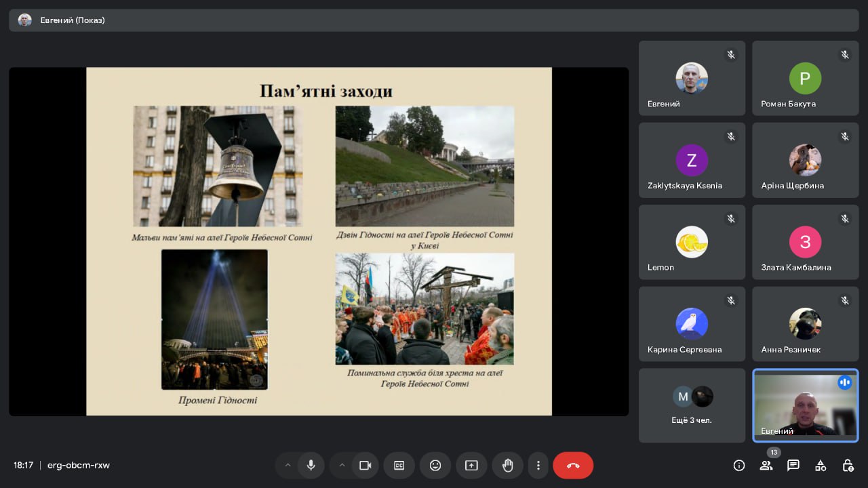Leave the call with red button
868x488 pixels.
[573, 466]
